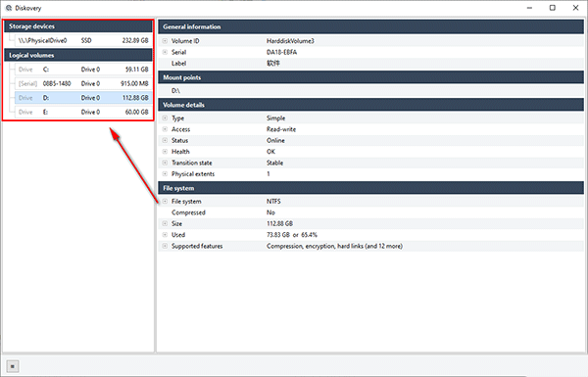This screenshot has height=377, width=588.
Task: Expand the Transition state row
Action: tap(165, 163)
